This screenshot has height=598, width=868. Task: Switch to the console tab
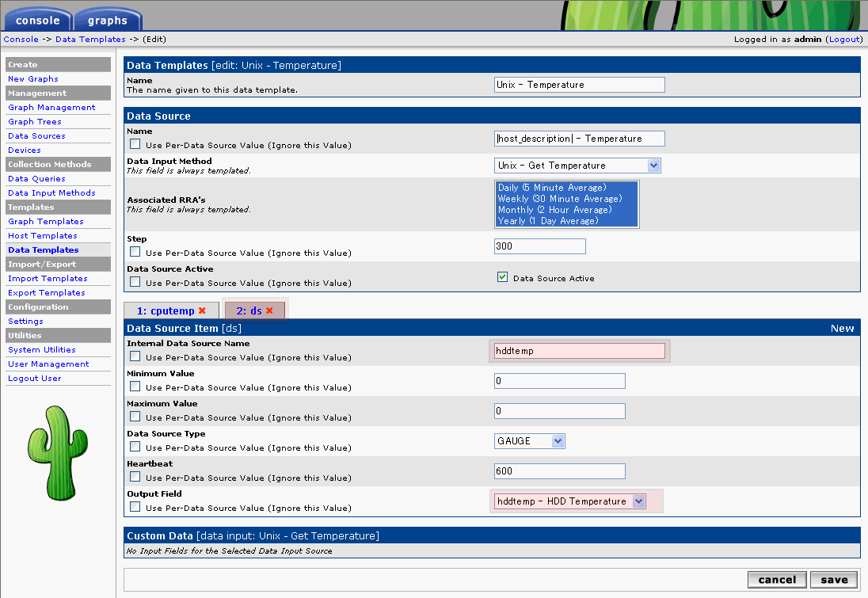click(37, 21)
